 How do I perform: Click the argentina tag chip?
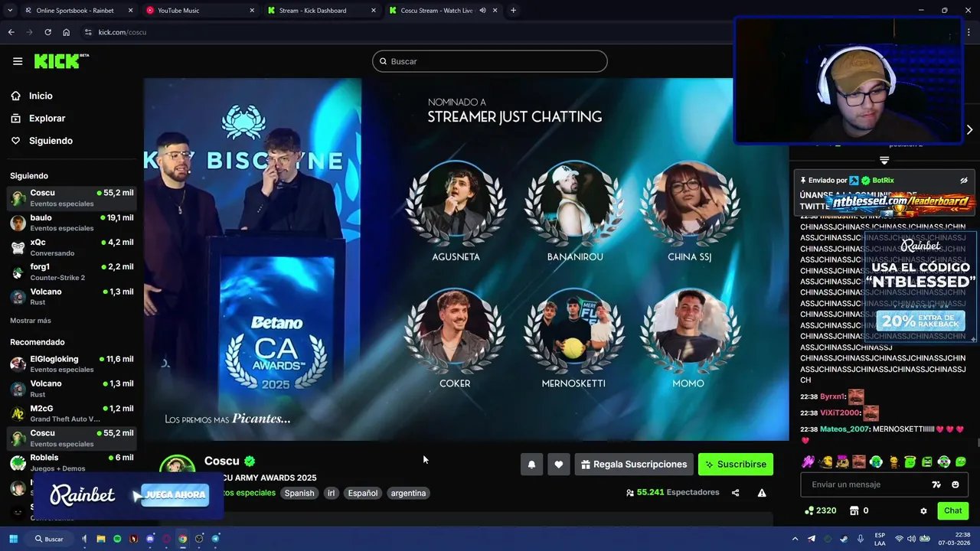[408, 493]
